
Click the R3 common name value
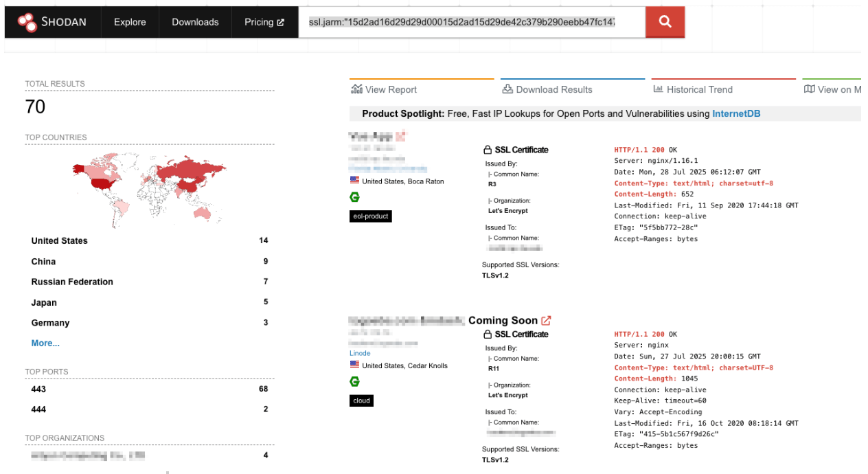[492, 184]
